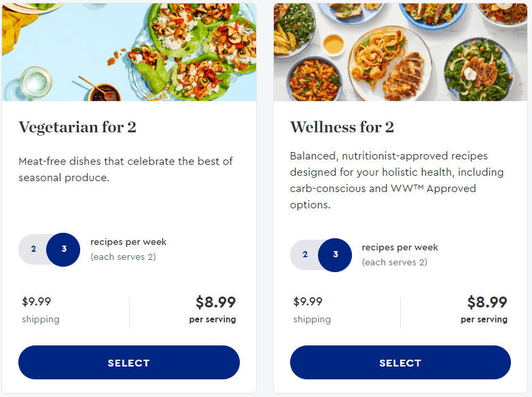This screenshot has width=532, height=397.
Task: Click Vegetarian $8.99 per serving price
Action: pos(215,302)
